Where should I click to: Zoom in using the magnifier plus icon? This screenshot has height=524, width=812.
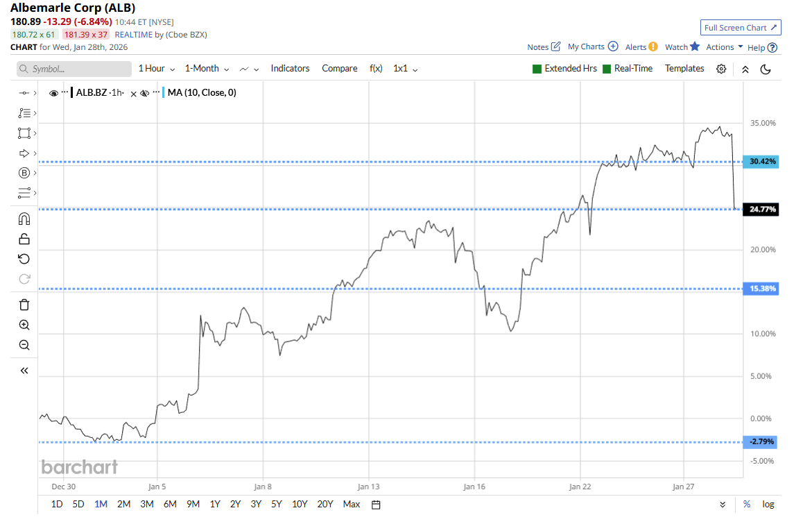[24, 325]
